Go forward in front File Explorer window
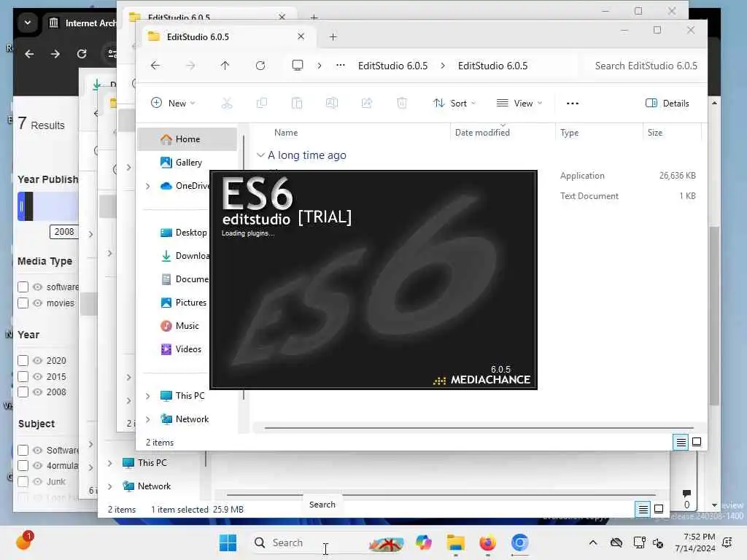747x560 pixels. pos(190,66)
